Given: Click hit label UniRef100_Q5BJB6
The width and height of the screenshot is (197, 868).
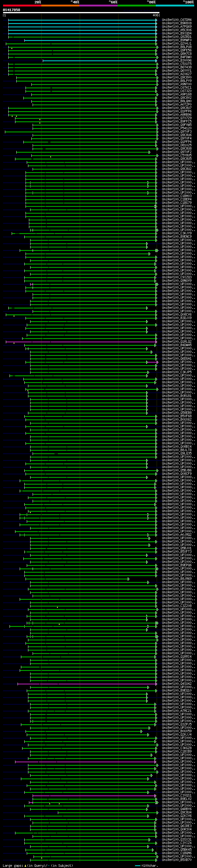Looking at the screenshot, I should pos(176,470).
